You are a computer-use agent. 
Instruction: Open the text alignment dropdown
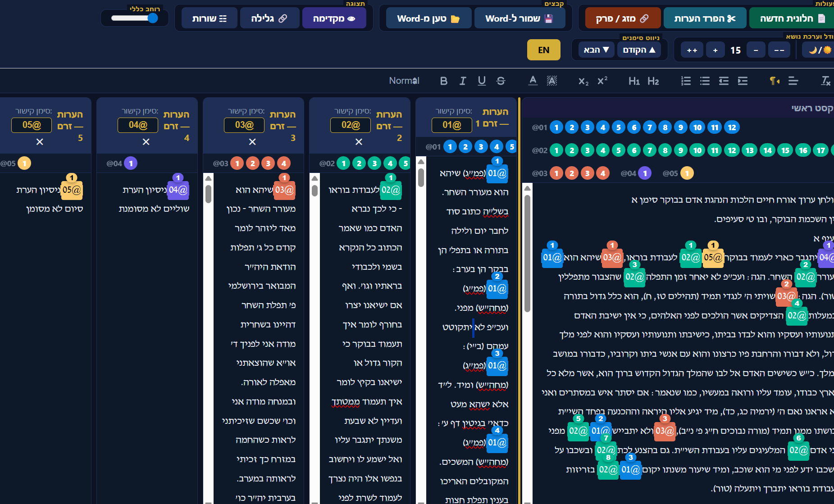[793, 81]
